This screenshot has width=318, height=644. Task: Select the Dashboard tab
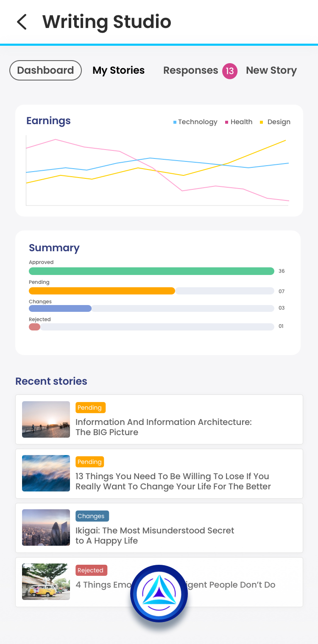pyautogui.click(x=45, y=70)
